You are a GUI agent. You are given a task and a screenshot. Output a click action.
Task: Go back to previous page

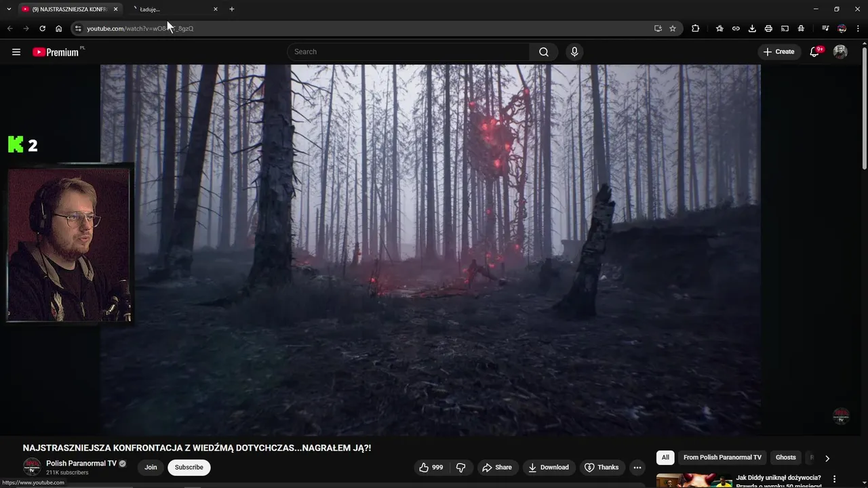(9, 28)
